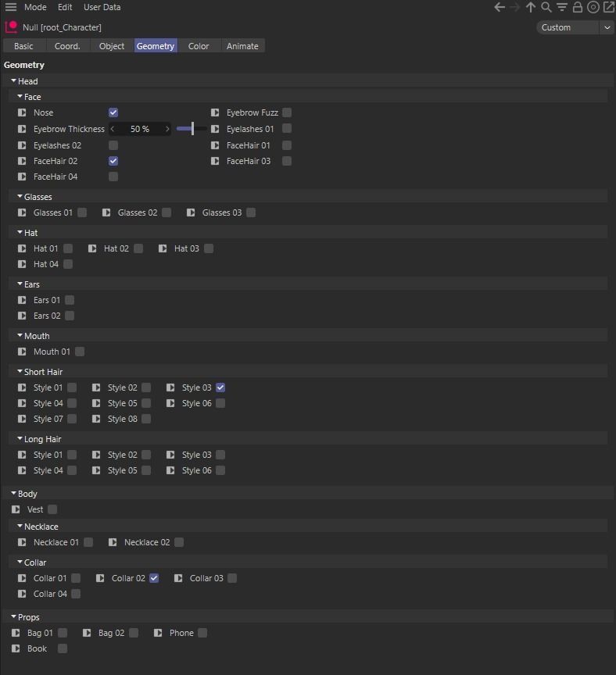The height and width of the screenshot is (675, 616).
Task: Click keyframe icon beside Phone
Action: point(158,633)
